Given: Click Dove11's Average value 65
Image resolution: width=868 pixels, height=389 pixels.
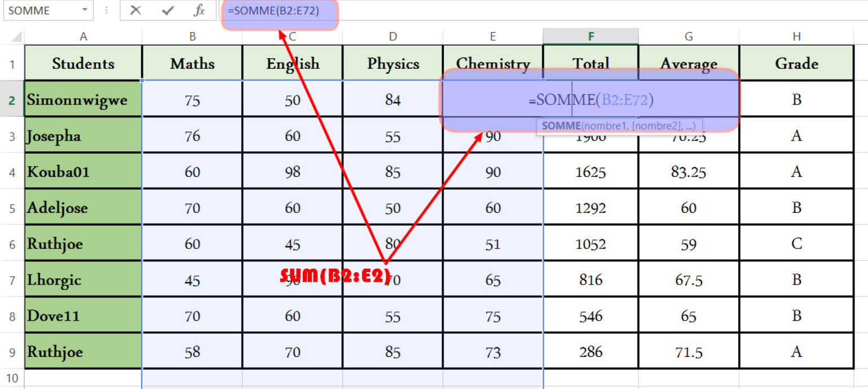Looking at the screenshot, I should coord(688,316).
